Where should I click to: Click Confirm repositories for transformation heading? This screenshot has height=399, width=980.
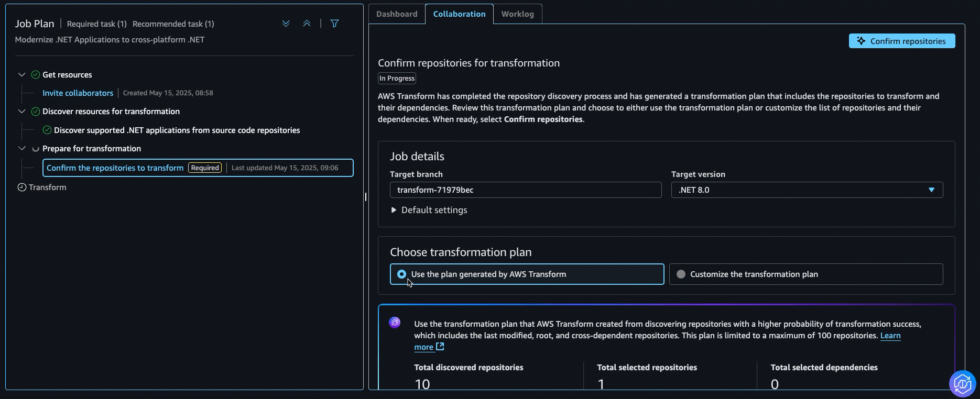click(x=469, y=63)
